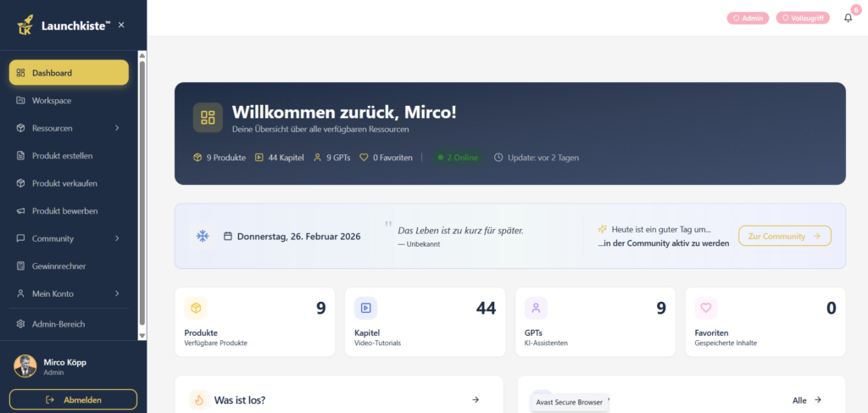This screenshot has width=868, height=413.
Task: Open the Kapitel video stat card icon
Action: [x=366, y=309]
